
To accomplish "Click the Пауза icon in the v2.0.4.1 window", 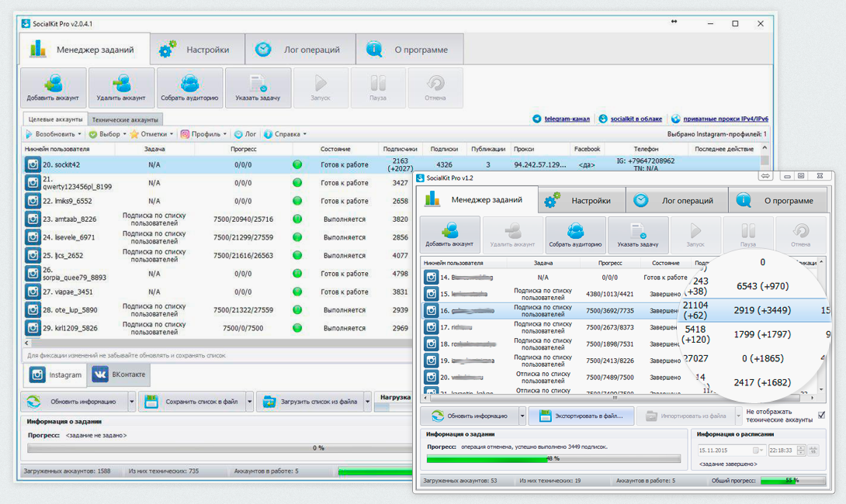I will 378,83.
